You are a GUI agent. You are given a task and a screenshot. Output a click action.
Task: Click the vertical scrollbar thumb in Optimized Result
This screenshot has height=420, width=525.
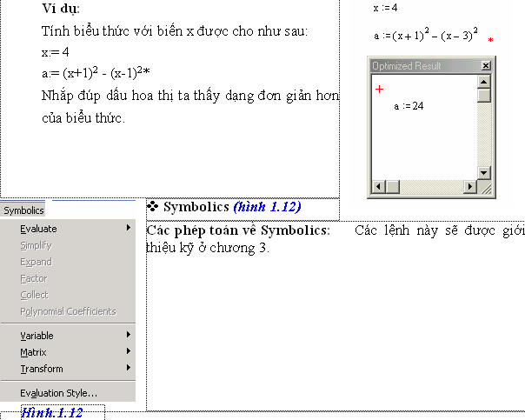[x=484, y=96]
